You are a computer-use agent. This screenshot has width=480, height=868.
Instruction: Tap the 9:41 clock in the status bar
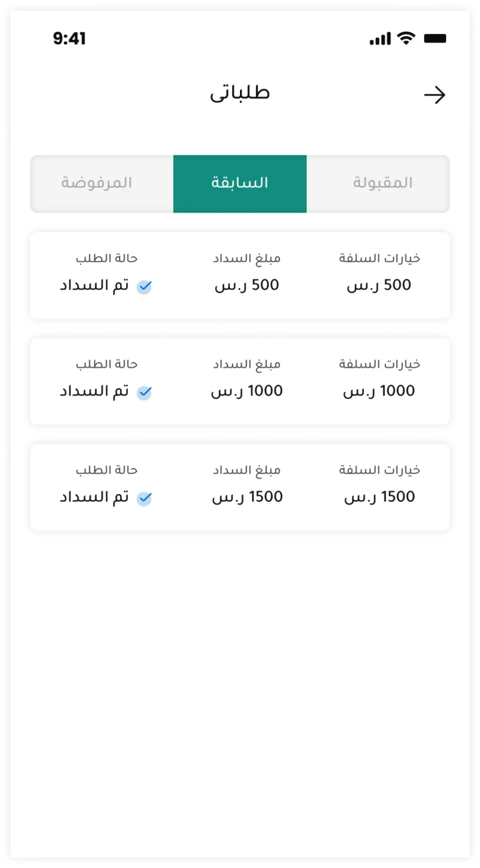(69, 39)
